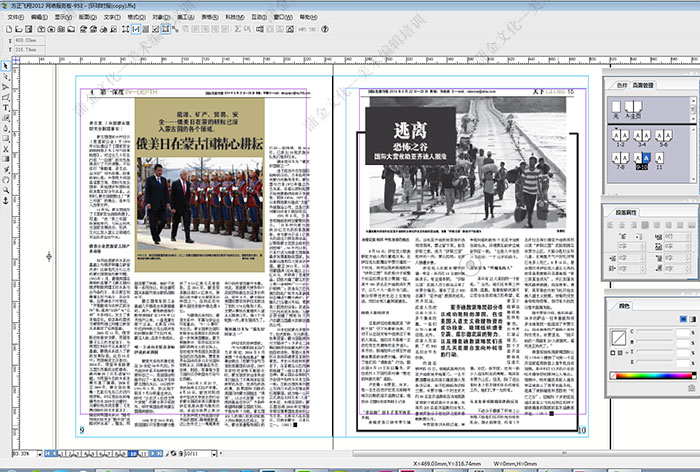Screen dimensions: 700x472
Task: Click page 10 in bottom page bar
Action: click(133, 454)
